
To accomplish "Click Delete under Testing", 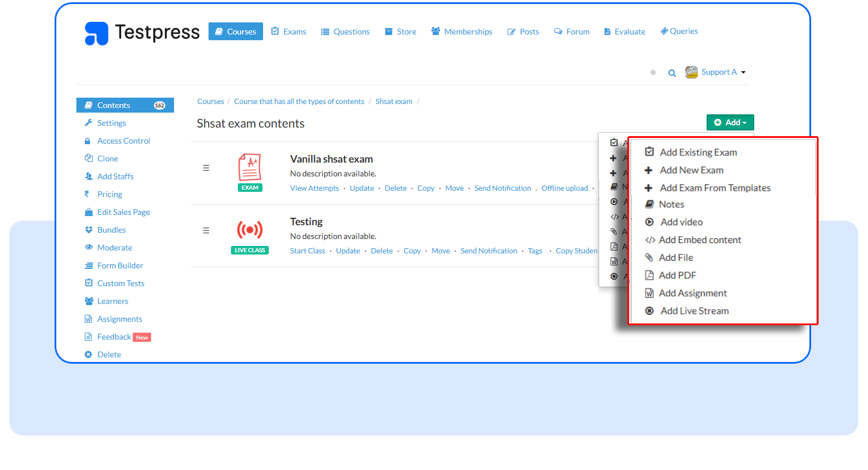I will coord(382,251).
